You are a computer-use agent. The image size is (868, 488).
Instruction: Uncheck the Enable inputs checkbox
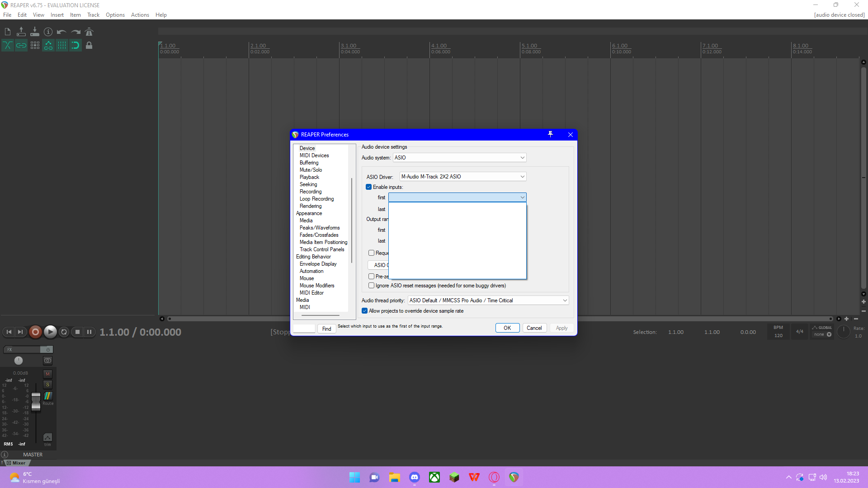(x=369, y=187)
